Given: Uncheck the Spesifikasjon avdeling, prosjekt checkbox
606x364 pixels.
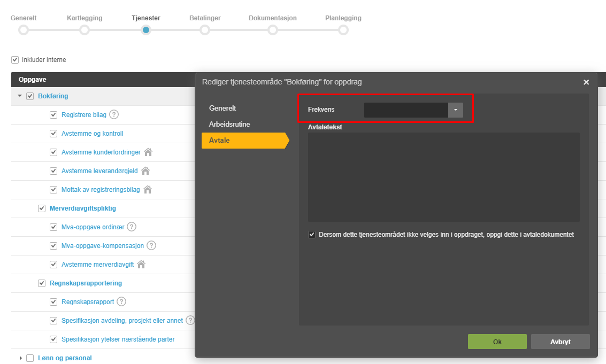Looking at the screenshot, I should (53, 321).
